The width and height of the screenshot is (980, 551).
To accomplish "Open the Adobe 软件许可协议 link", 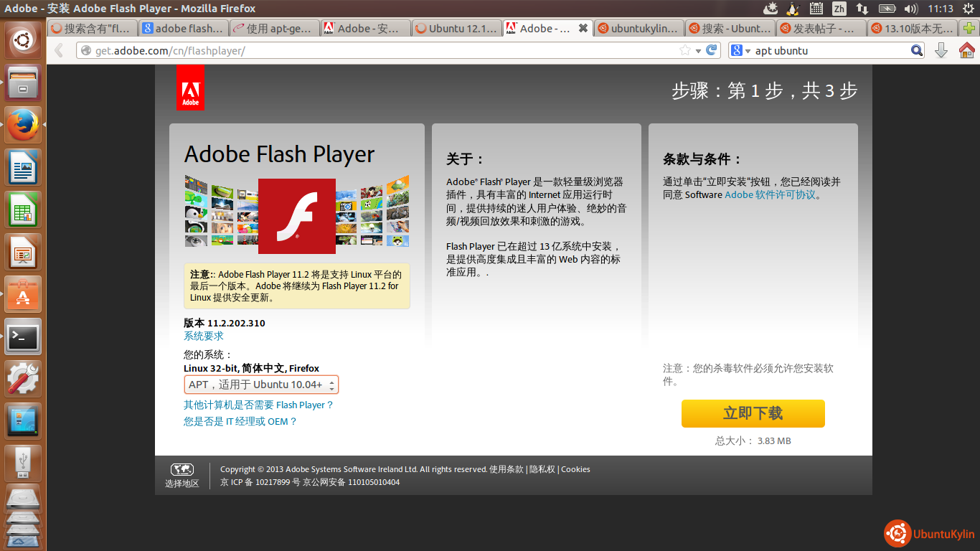I will point(770,194).
